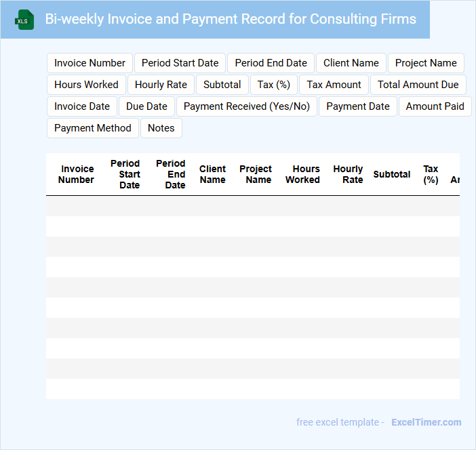Click the Period Start Date tag

pos(180,63)
